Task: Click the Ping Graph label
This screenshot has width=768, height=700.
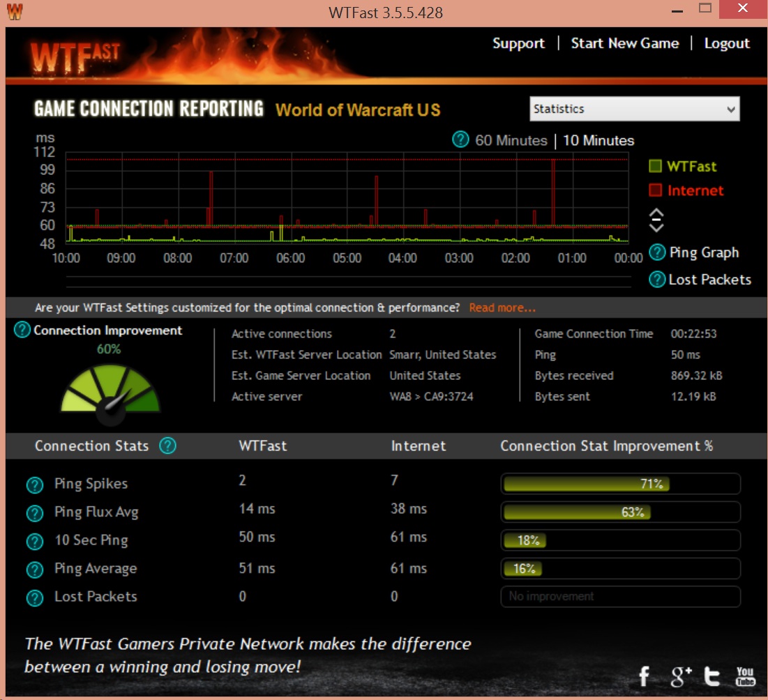Action: click(x=704, y=252)
